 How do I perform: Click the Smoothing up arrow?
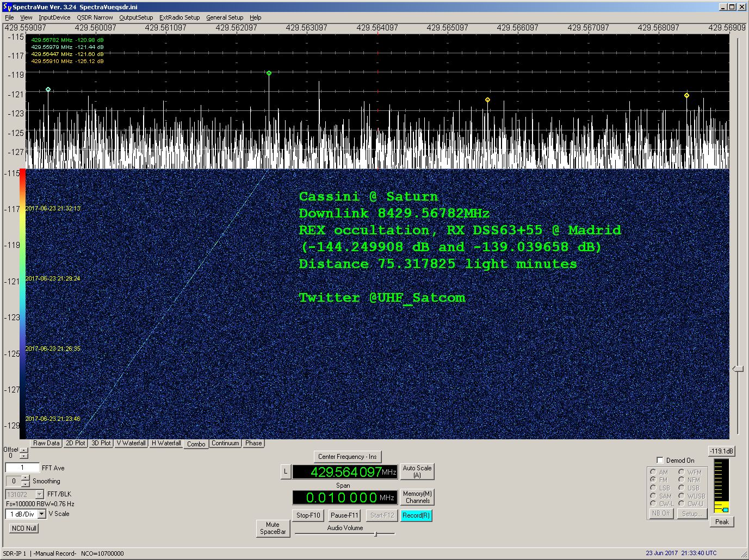(x=26, y=478)
